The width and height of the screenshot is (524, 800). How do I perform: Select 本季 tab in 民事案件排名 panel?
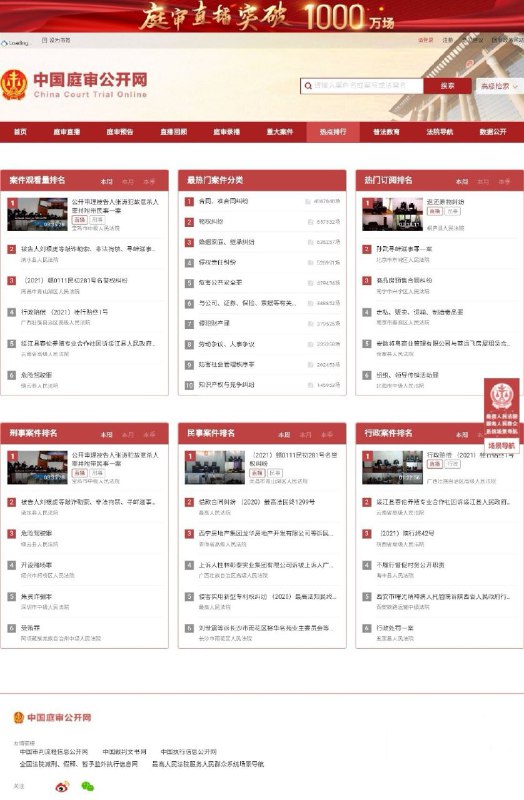click(x=327, y=434)
